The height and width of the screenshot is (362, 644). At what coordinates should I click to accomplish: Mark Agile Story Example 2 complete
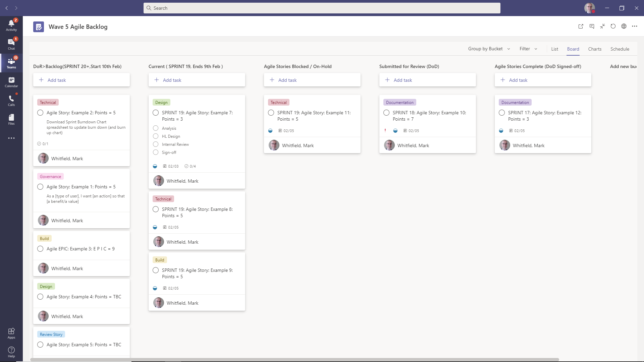[x=40, y=113]
